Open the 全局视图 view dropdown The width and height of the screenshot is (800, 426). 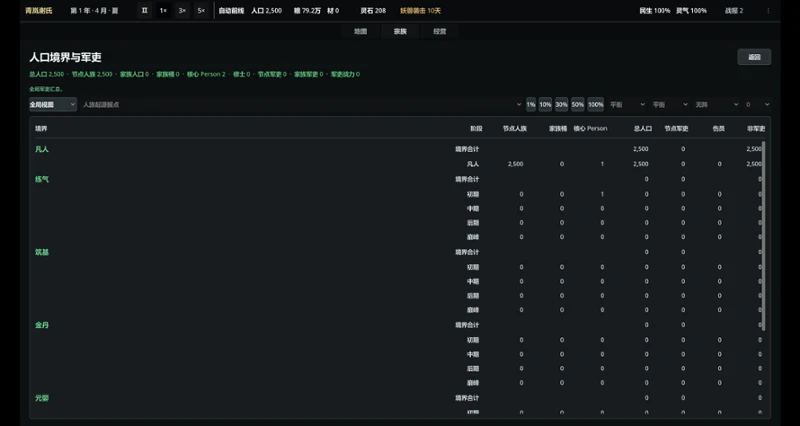[x=53, y=104]
